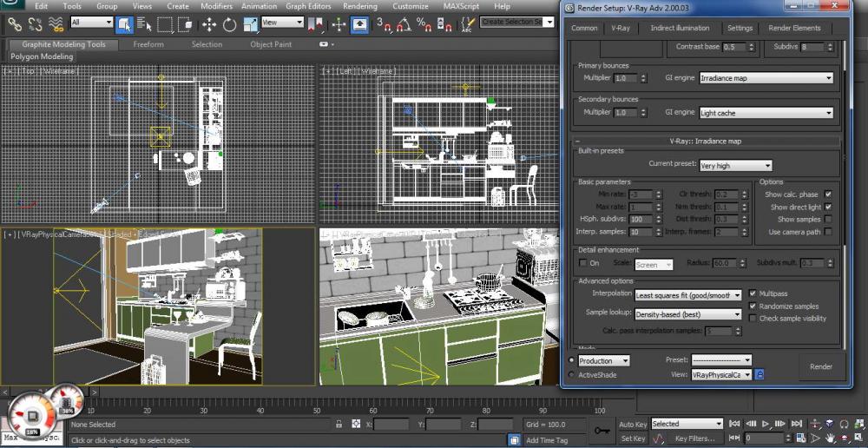
Task: Select the ActiveShade radio button
Action: (571, 375)
